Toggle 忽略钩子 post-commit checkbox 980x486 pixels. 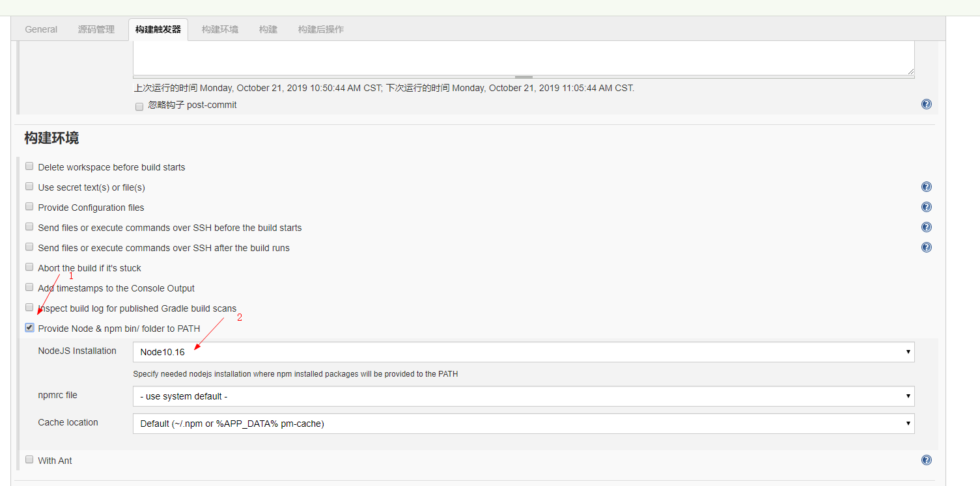click(x=139, y=107)
